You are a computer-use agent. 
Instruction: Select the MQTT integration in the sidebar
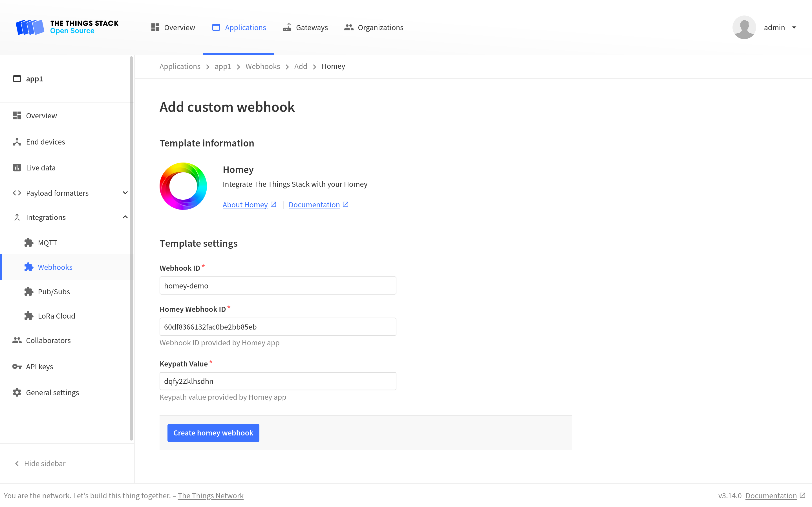47,243
